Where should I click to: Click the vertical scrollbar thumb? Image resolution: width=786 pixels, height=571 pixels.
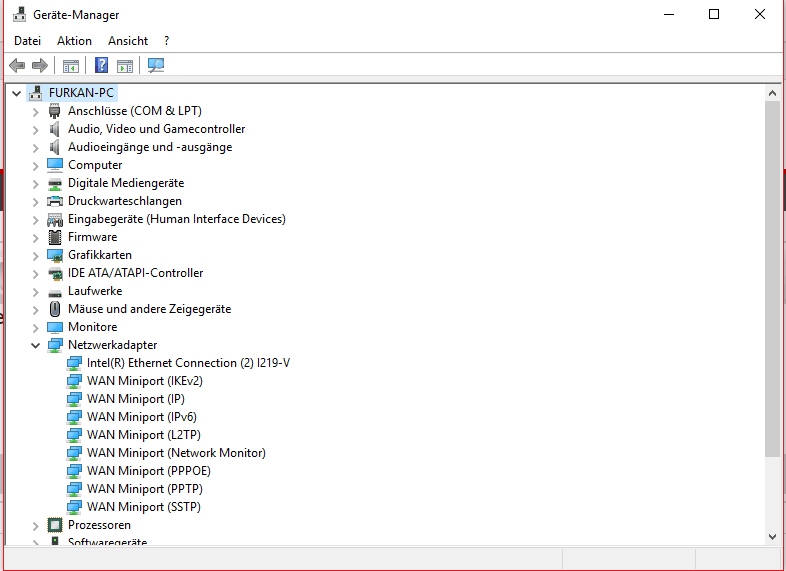(772, 278)
